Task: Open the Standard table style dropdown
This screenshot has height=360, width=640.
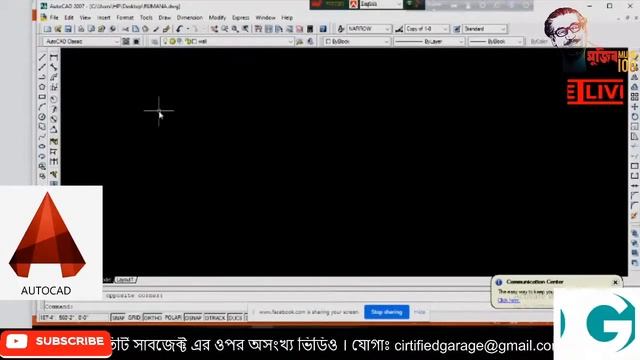Action: (484, 29)
